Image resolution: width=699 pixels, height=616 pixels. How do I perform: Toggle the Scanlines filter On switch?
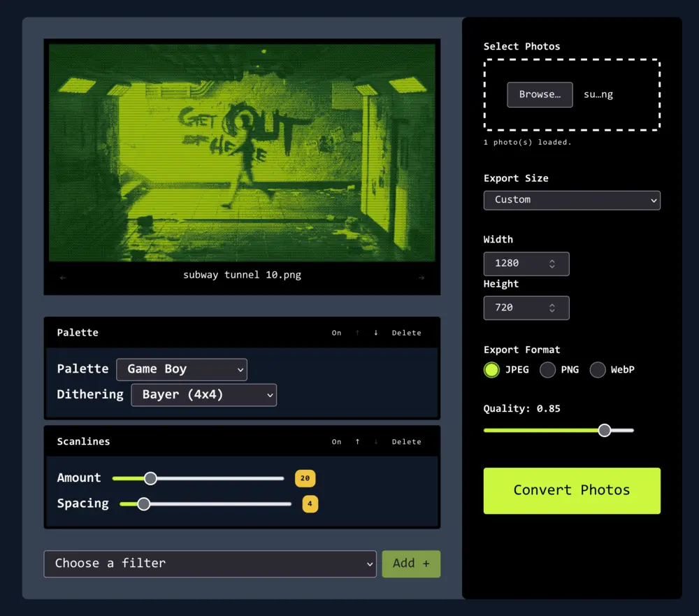(x=336, y=441)
